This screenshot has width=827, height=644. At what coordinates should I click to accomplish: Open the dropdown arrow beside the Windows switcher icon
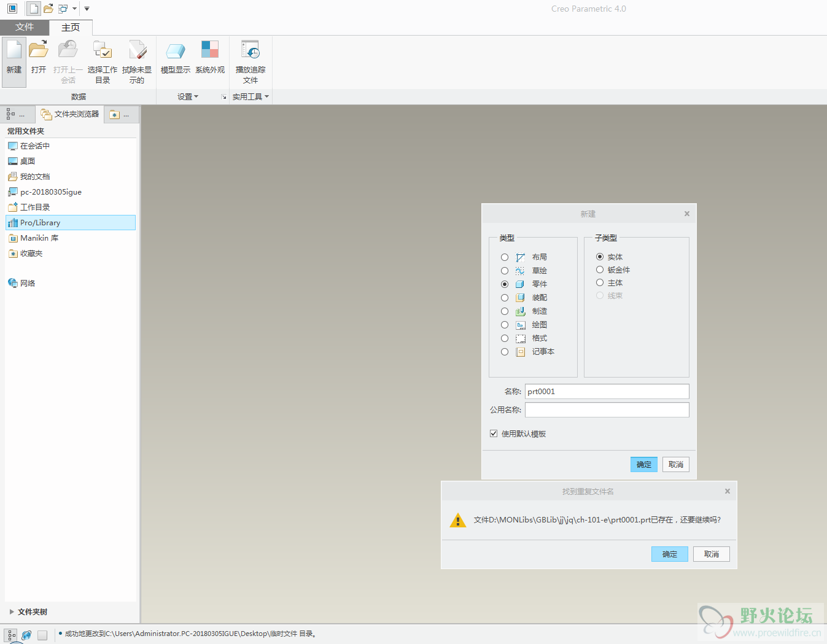(74, 9)
